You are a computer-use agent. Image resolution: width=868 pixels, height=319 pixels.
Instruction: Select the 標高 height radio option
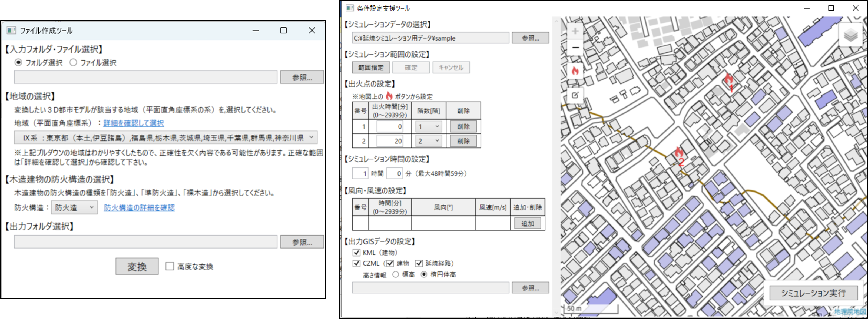396,275
